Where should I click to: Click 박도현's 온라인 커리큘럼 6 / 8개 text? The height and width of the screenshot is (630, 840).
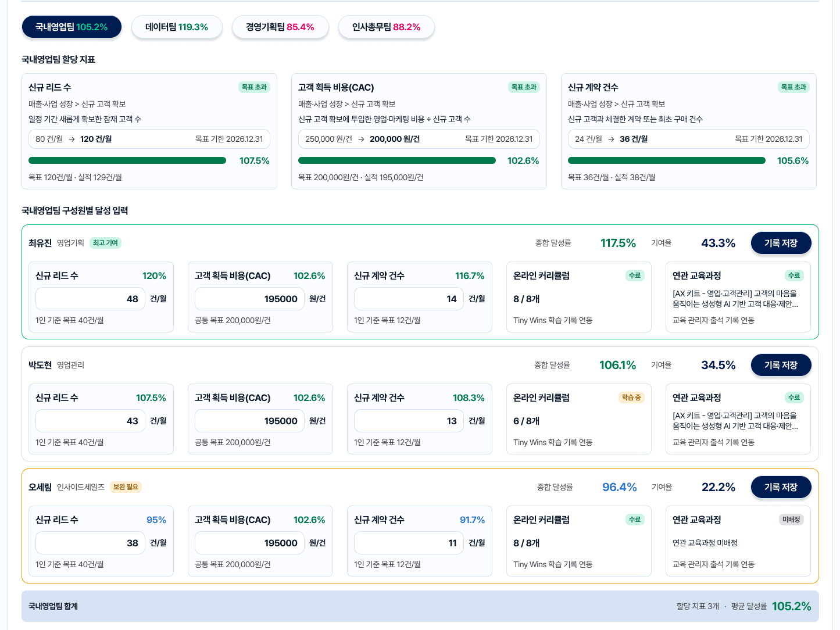[526, 421]
